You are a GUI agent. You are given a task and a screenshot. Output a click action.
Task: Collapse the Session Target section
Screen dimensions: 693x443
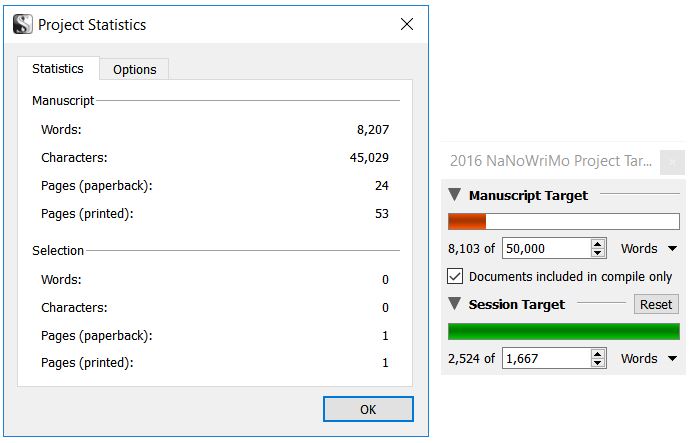point(454,304)
